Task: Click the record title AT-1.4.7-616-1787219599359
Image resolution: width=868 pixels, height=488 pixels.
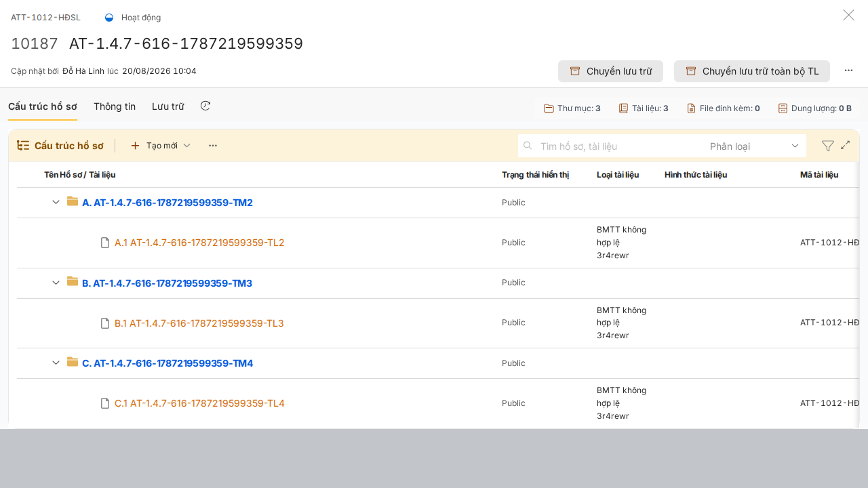Action: click(186, 44)
